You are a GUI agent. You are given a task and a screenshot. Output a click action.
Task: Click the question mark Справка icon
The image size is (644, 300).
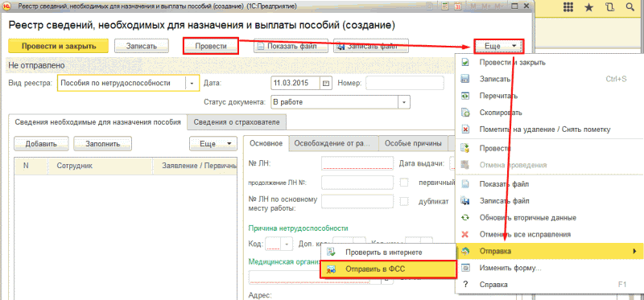pyautogui.click(x=465, y=285)
